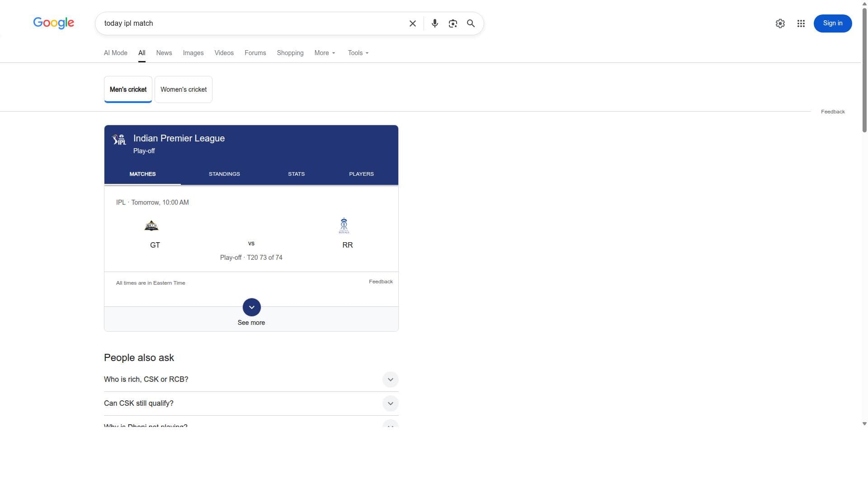Click the IPL league logo icon

click(x=119, y=140)
